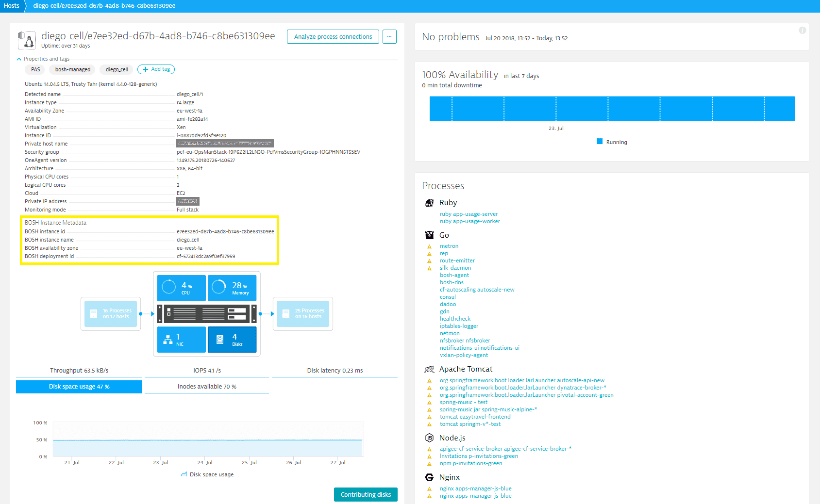
Task: Open the consul process link
Action: [x=448, y=297]
